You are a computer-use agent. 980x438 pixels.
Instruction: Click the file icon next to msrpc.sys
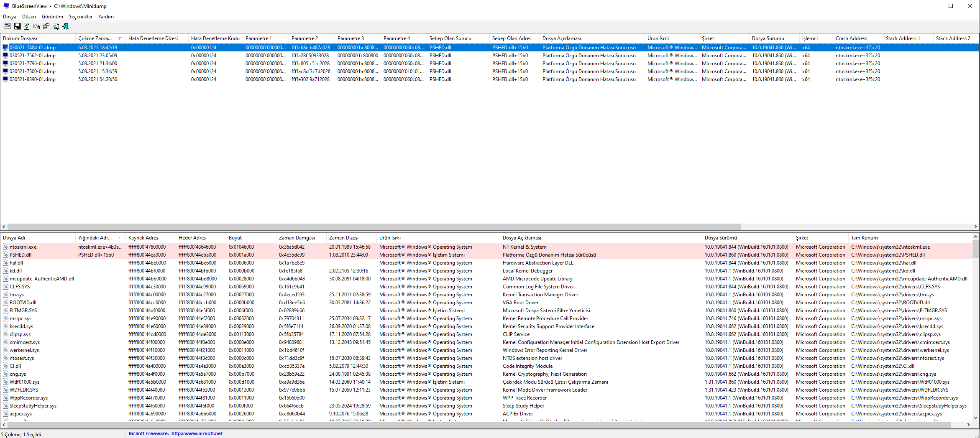(5, 318)
